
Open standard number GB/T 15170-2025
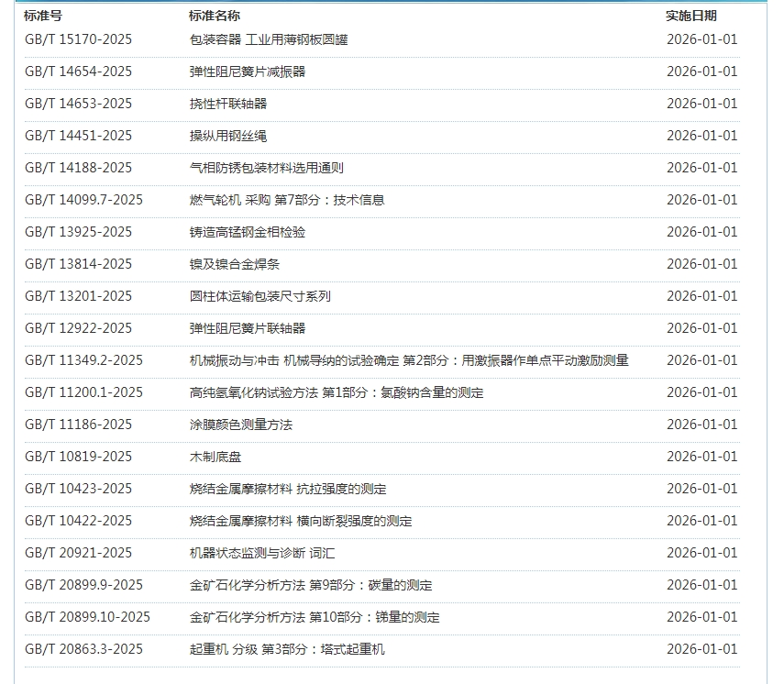click(x=78, y=39)
